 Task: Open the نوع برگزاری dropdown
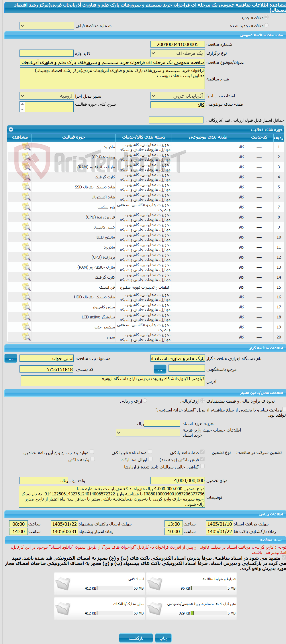[178, 53]
